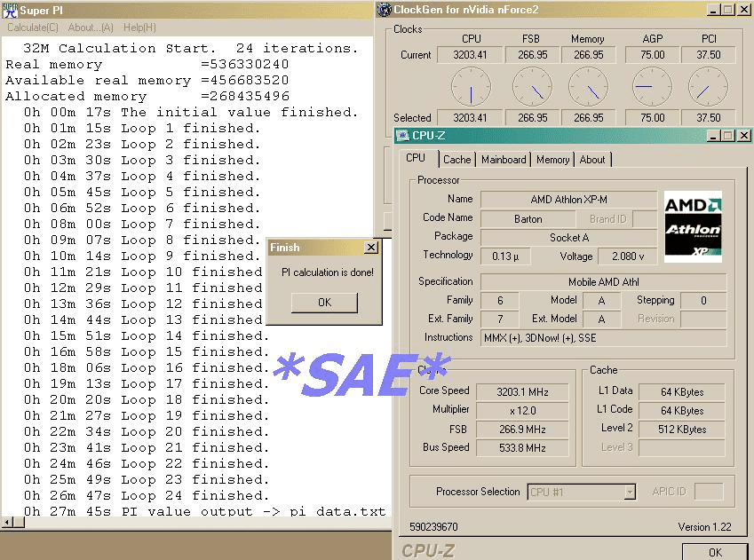Click the Code Name field Barton
Image resolution: width=754 pixels, height=560 pixels.
coord(528,218)
